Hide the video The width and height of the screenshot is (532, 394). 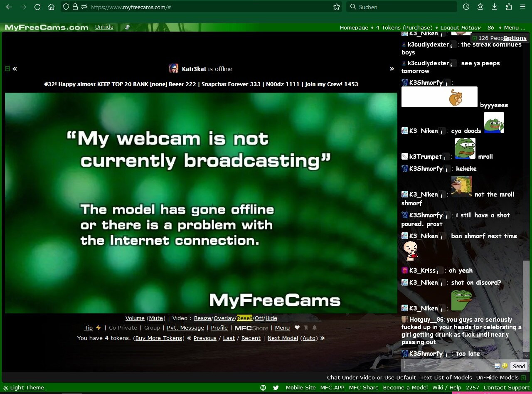[x=271, y=318]
